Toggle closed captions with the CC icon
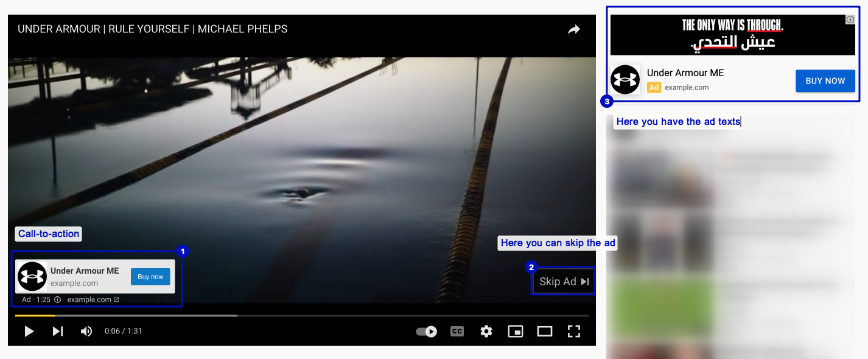The image size is (868, 359). coord(457,332)
